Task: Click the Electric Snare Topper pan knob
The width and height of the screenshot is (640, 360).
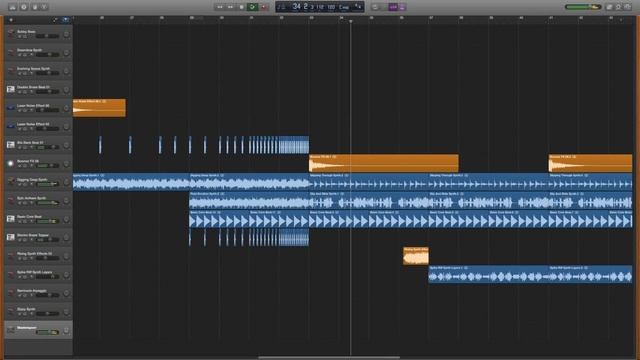Action: (x=67, y=238)
